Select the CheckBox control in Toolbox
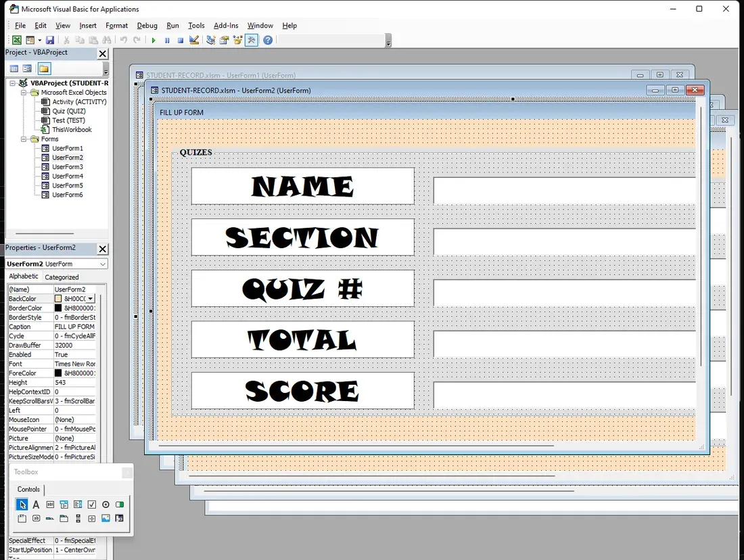Viewport: 744px width, 560px height. tap(91, 505)
